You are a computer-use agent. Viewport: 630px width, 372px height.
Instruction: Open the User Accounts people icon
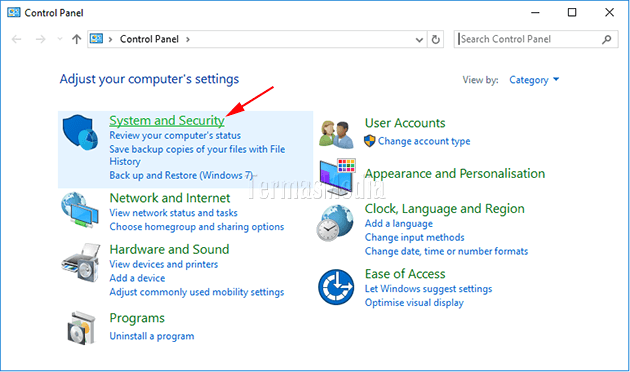[x=336, y=134]
